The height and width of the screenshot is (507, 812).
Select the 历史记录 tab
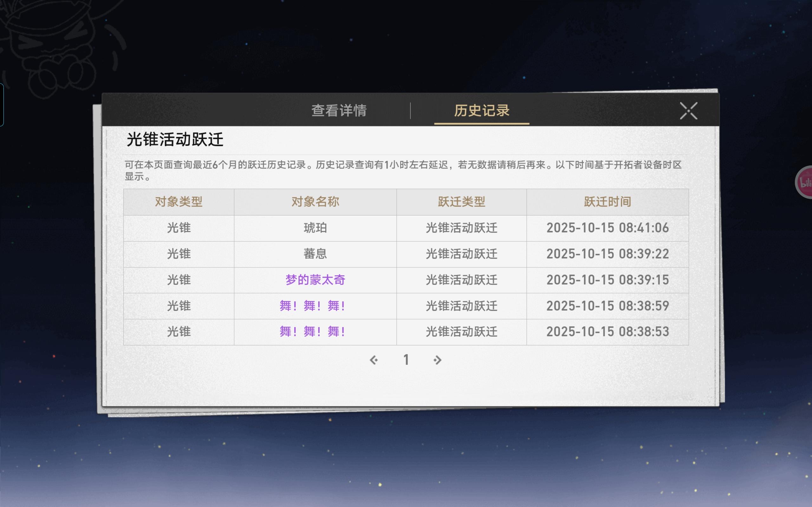tap(481, 110)
